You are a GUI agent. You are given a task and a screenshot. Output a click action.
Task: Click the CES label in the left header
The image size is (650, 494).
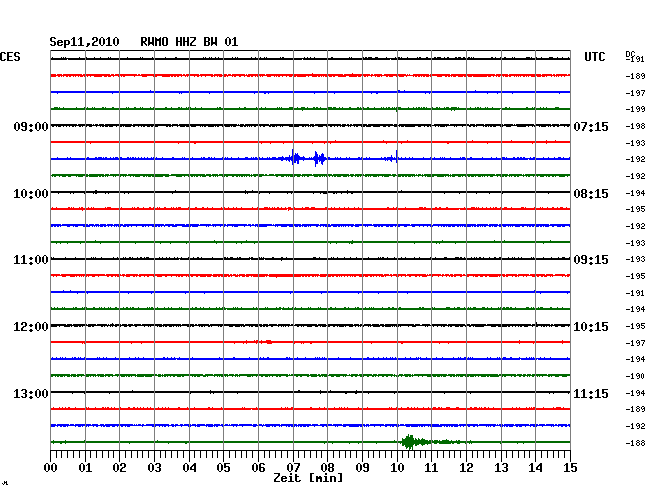pyautogui.click(x=10, y=57)
